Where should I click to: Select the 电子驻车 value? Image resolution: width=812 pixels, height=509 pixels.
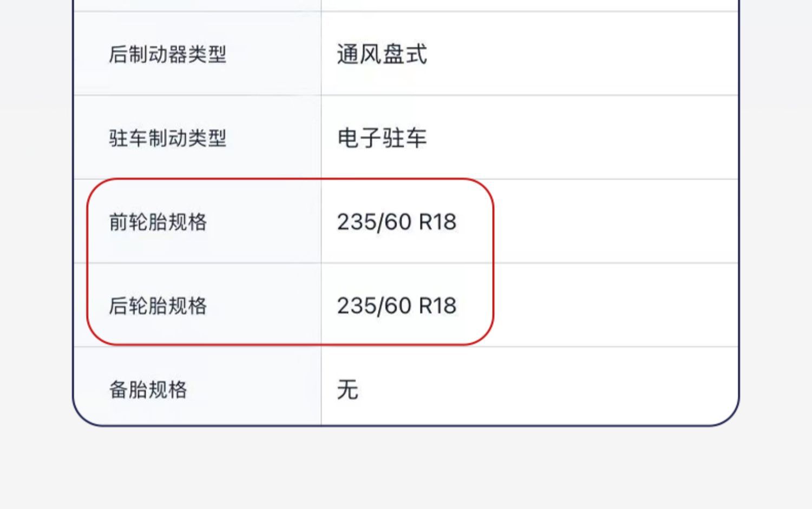point(382,138)
